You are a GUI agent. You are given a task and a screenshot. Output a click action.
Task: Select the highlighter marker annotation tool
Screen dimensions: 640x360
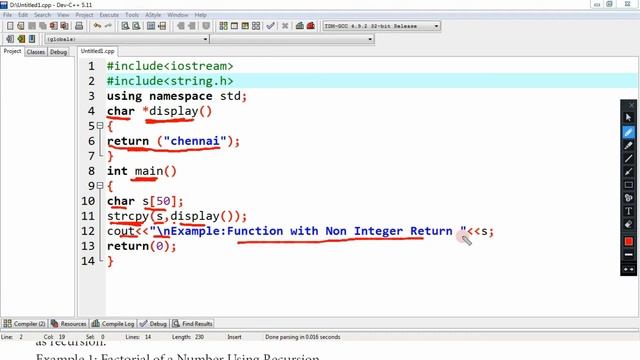point(629,145)
